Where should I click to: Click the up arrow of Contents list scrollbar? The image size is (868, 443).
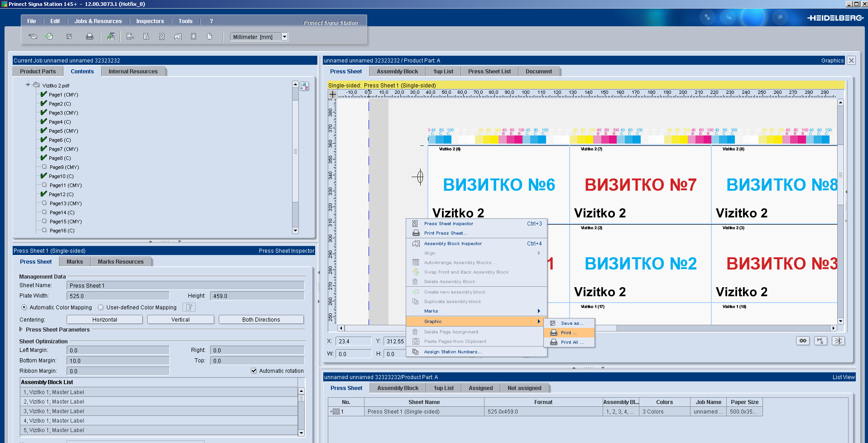coord(295,84)
